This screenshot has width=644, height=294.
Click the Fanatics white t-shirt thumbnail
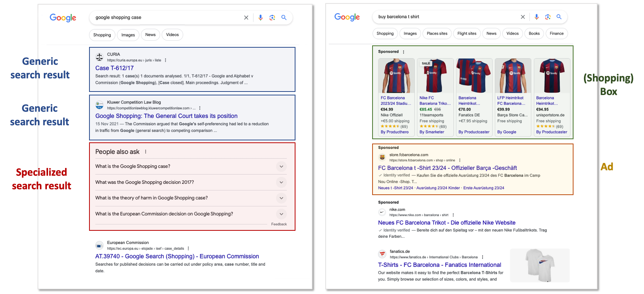pyautogui.click(x=539, y=265)
